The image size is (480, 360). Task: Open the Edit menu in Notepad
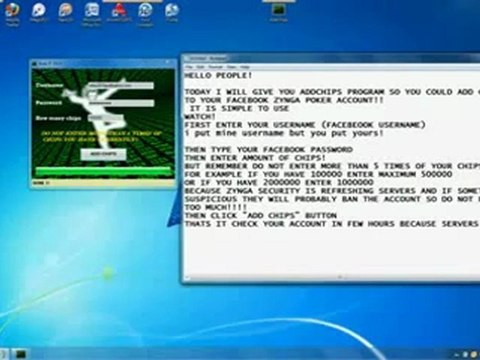tap(201, 67)
